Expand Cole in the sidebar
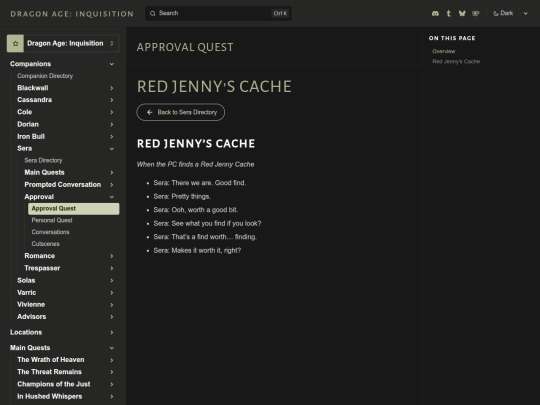The height and width of the screenshot is (405, 540). point(112,112)
